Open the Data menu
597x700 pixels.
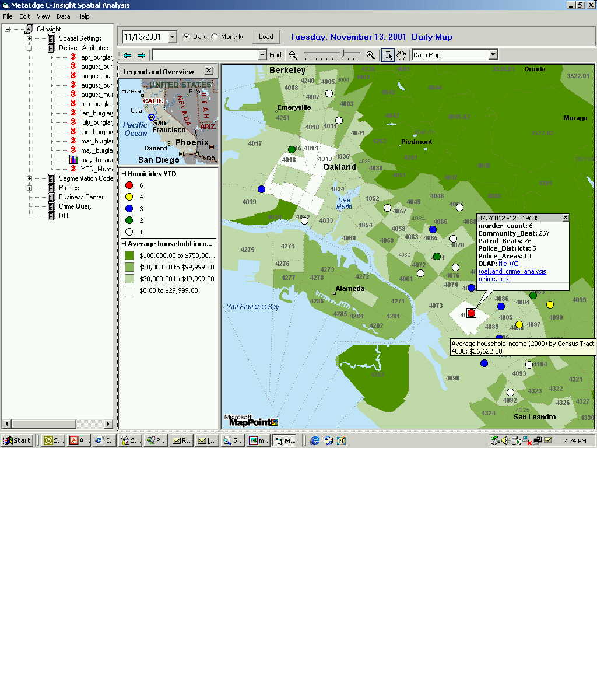point(63,16)
